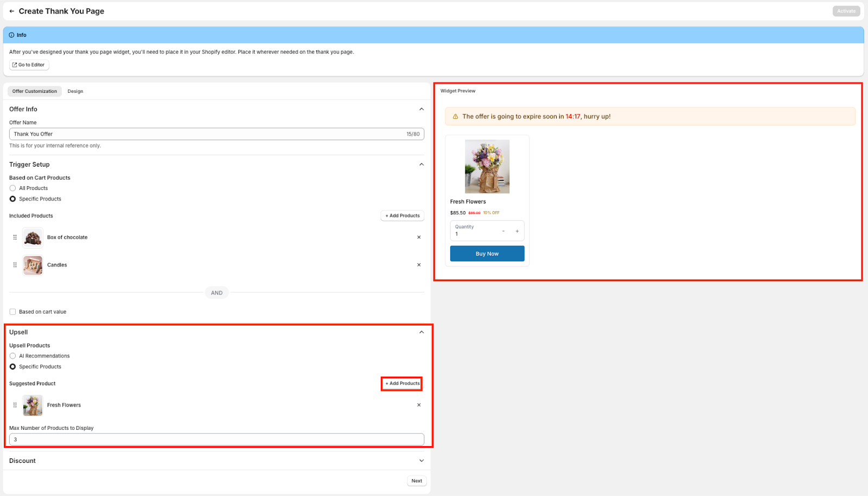Click drag handle next to Fresh Flowers
Image resolution: width=868 pixels, height=496 pixels.
[15, 405]
